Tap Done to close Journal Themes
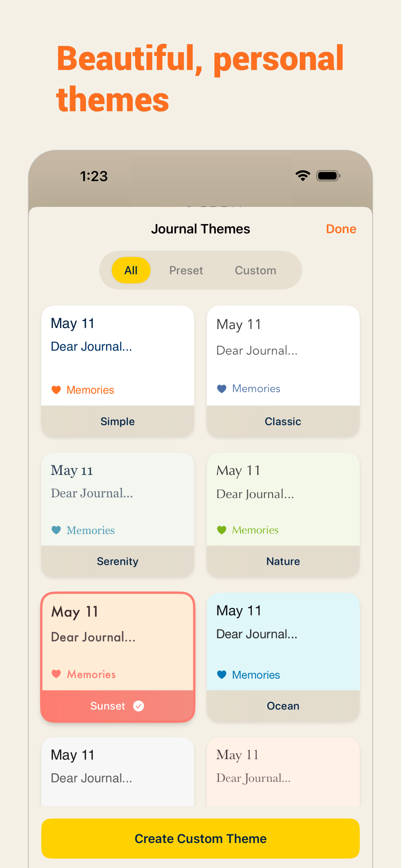The image size is (401, 868). 341,229
